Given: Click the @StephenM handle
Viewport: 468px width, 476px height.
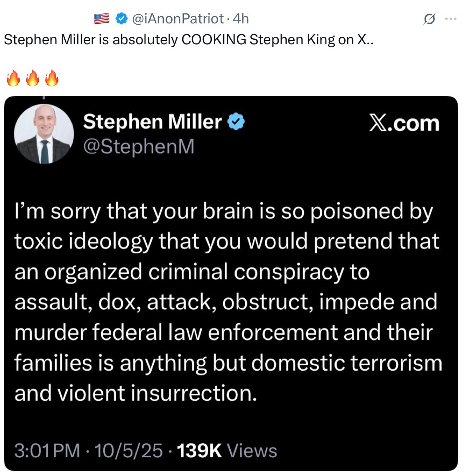Looking at the screenshot, I should coord(139,146).
